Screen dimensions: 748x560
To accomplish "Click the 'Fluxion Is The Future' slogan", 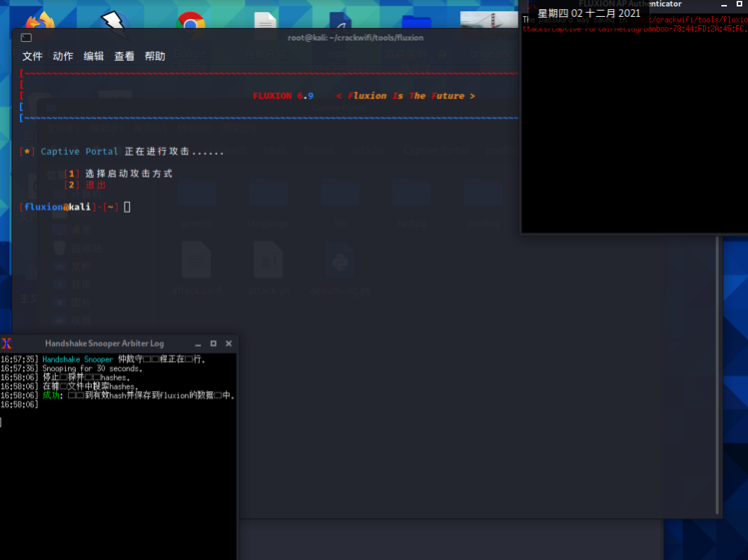I will tap(405, 96).
